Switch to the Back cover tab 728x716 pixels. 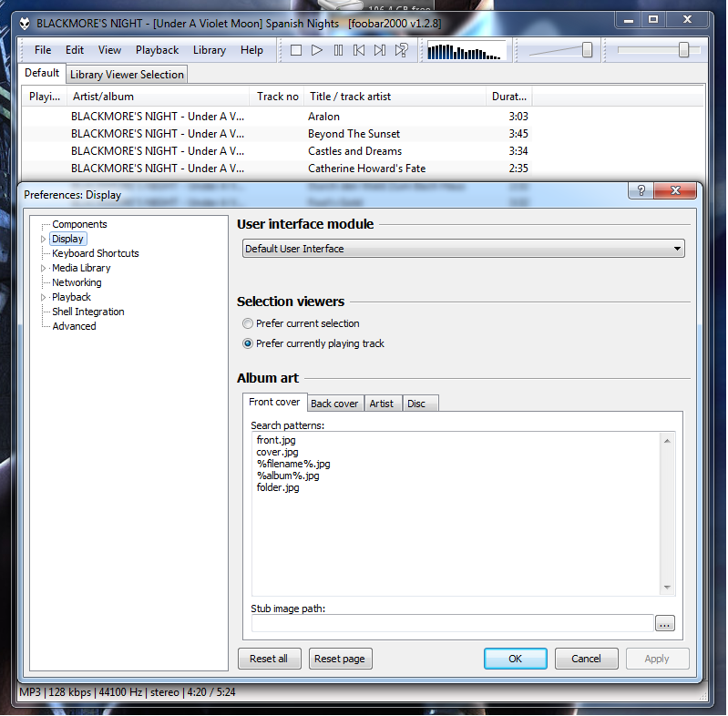tap(334, 404)
